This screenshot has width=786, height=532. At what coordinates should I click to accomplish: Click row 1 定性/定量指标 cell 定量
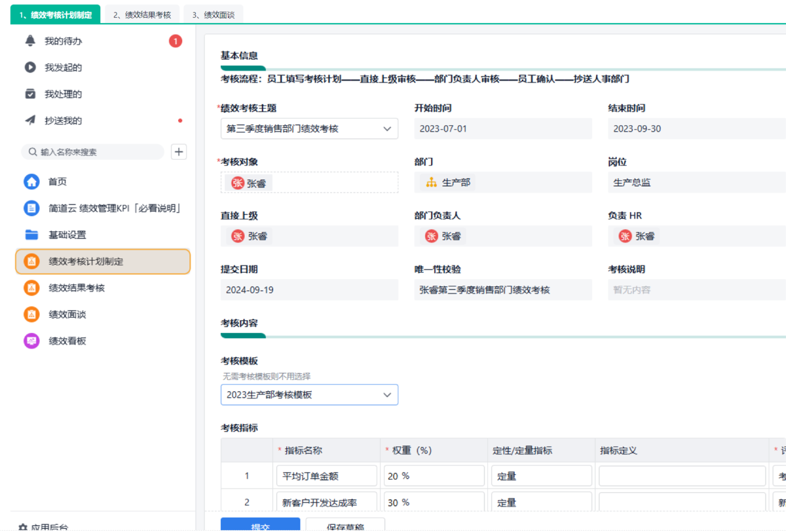[x=542, y=476]
